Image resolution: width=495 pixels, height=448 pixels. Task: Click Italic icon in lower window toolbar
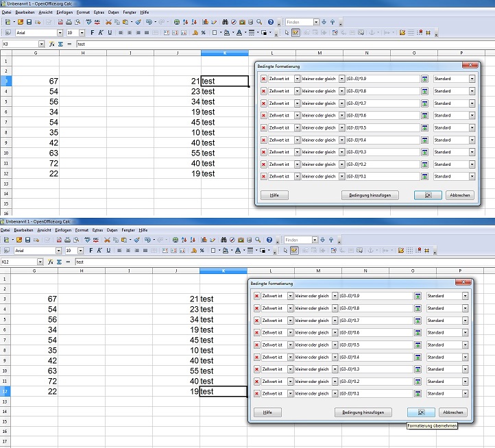point(99,250)
